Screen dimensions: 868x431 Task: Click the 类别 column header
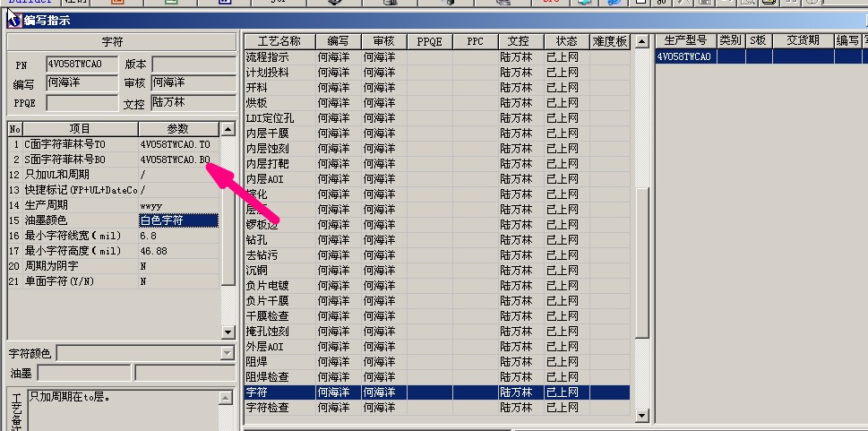click(x=731, y=41)
